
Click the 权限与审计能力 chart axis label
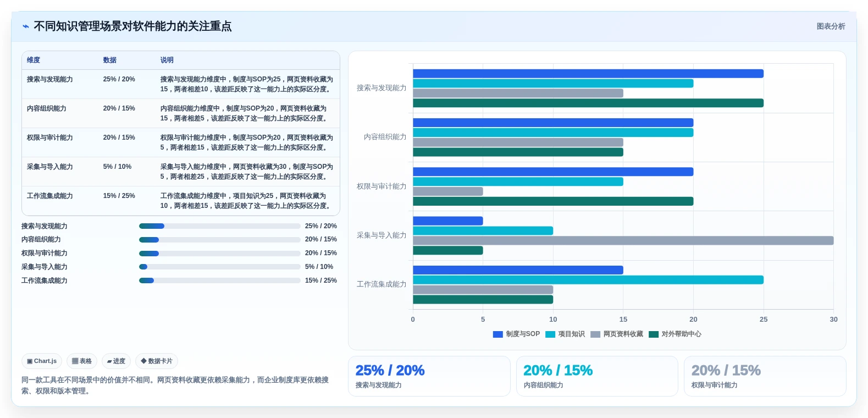382,186
